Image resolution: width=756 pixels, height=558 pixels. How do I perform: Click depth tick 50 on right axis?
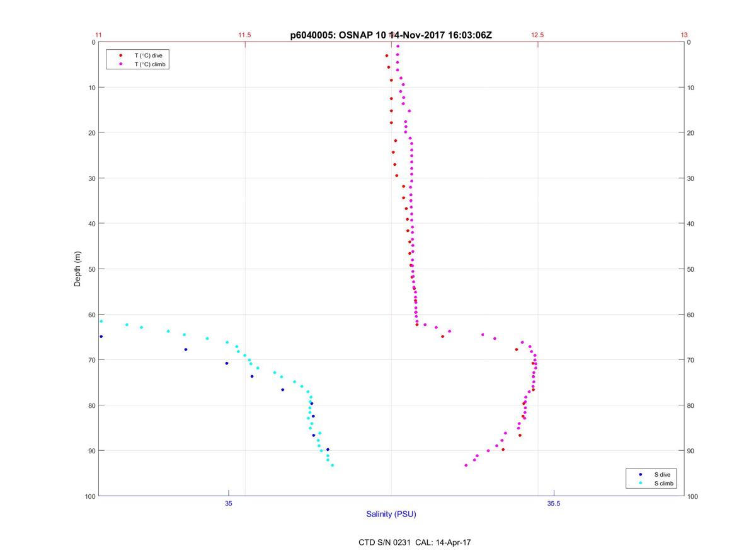pos(691,269)
